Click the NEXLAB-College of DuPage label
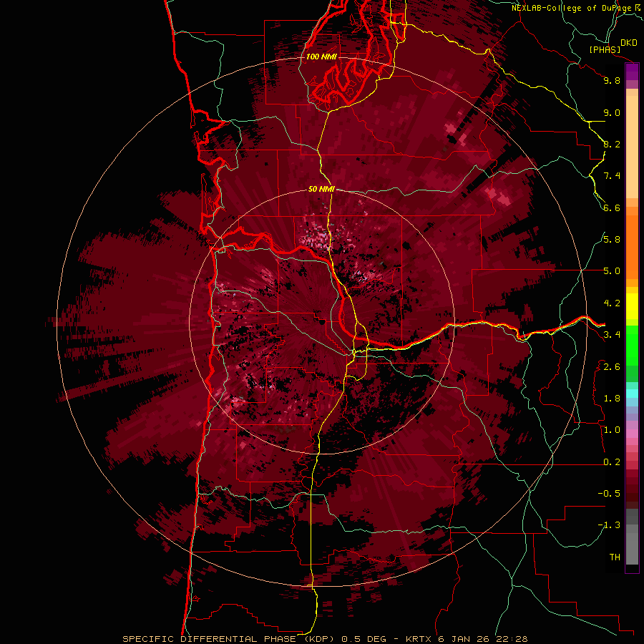Viewport: 644px width, 644px height. coord(577,8)
